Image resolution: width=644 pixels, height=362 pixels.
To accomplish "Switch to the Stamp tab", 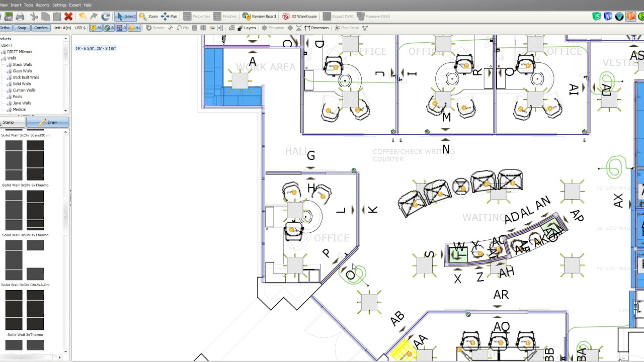I will 12,122.
